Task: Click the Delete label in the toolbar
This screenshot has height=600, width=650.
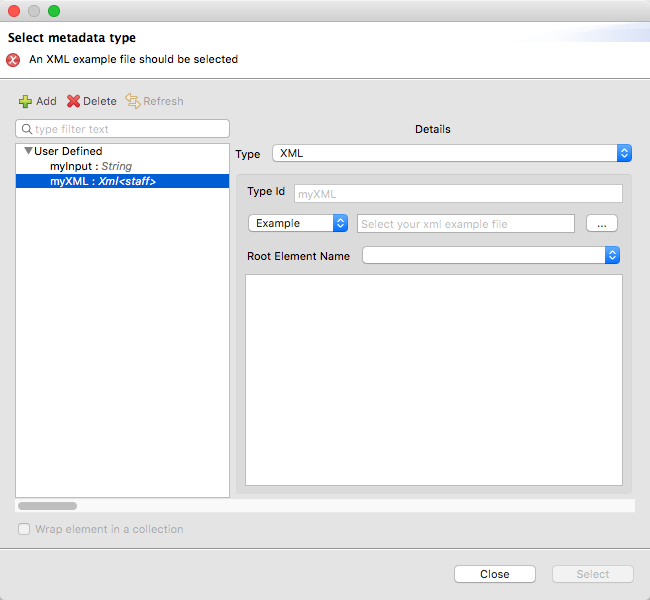Action: pyautogui.click(x=99, y=101)
